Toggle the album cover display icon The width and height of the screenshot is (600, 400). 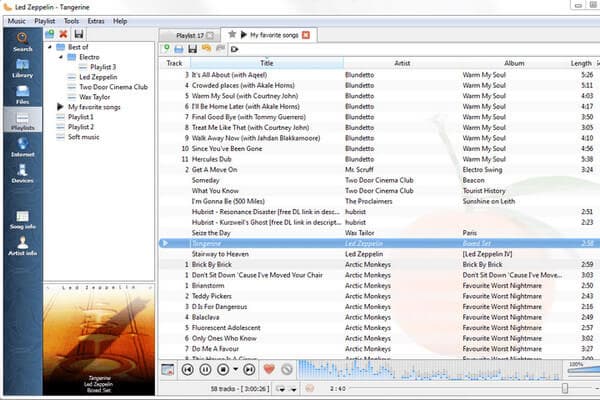168,369
